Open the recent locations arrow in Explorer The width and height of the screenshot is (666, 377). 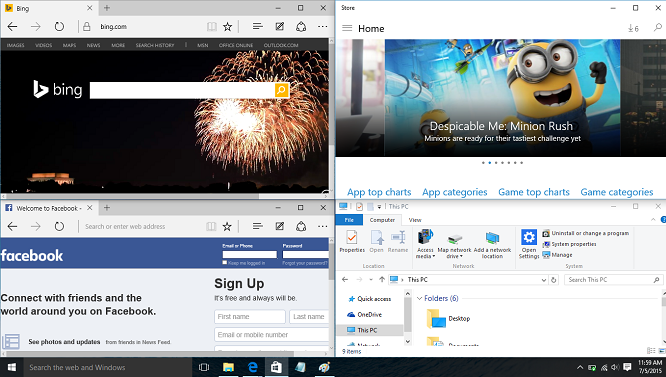371,280
